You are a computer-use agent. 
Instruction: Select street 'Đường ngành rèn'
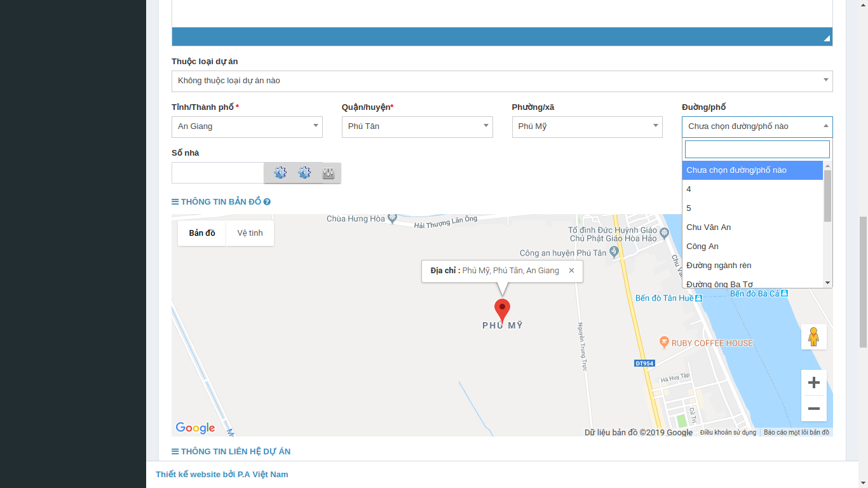point(752,266)
